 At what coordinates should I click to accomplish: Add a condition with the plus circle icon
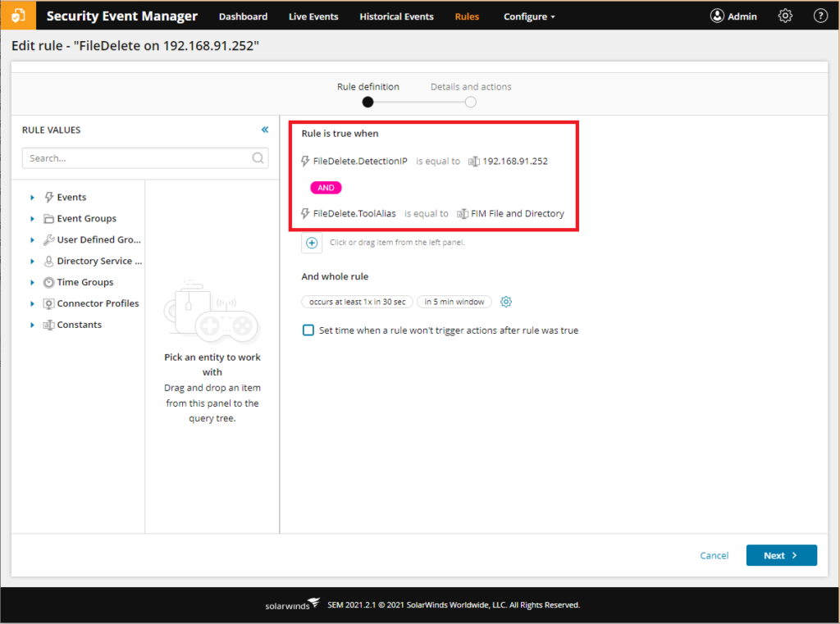click(x=312, y=243)
